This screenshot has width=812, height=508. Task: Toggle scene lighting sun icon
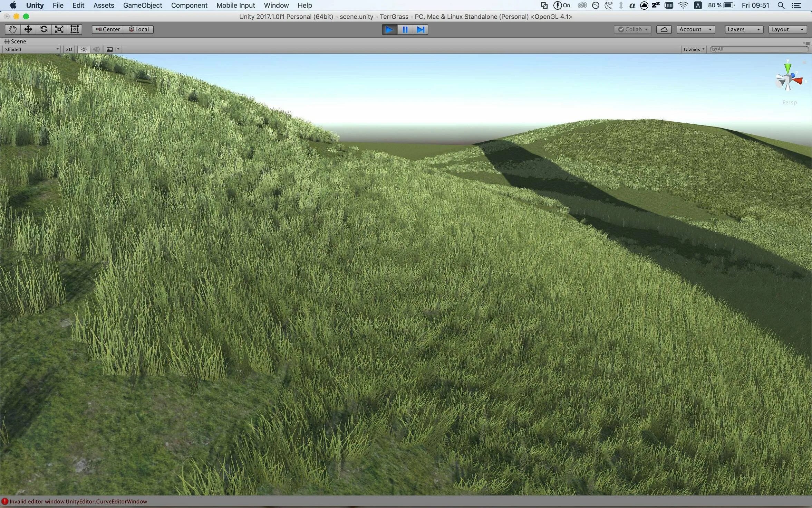click(x=84, y=49)
